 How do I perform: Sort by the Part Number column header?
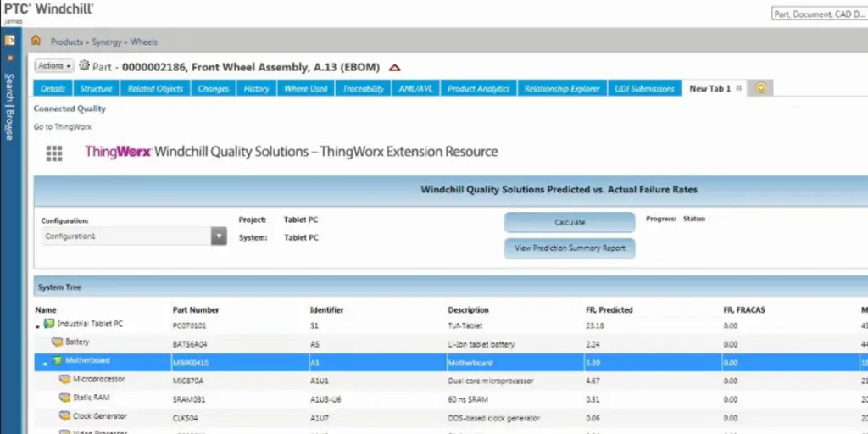pos(196,309)
